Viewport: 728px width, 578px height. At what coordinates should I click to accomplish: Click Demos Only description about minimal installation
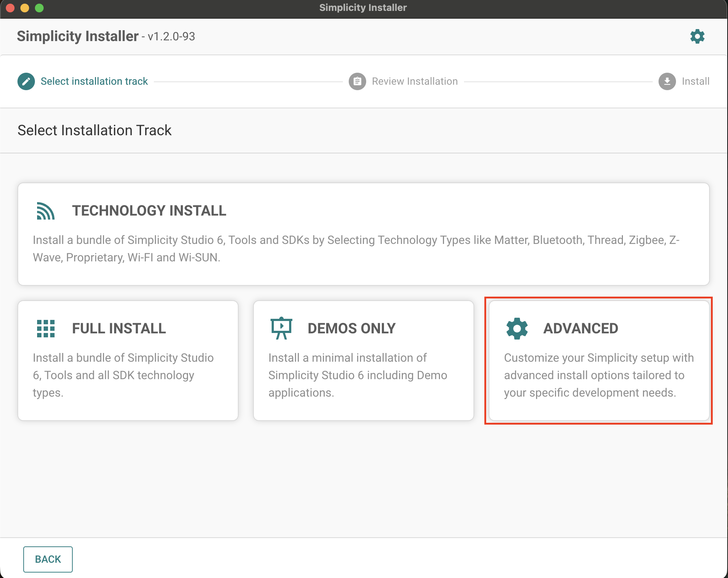point(358,375)
